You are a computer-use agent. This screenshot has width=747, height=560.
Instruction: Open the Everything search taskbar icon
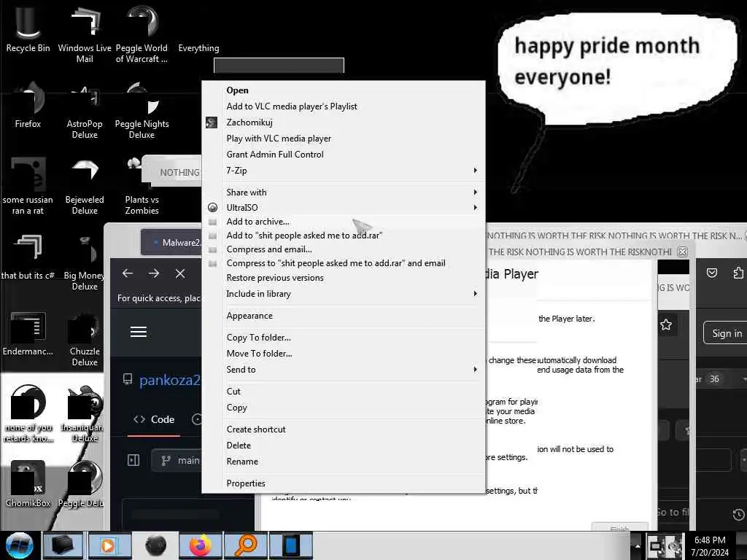coord(246,545)
